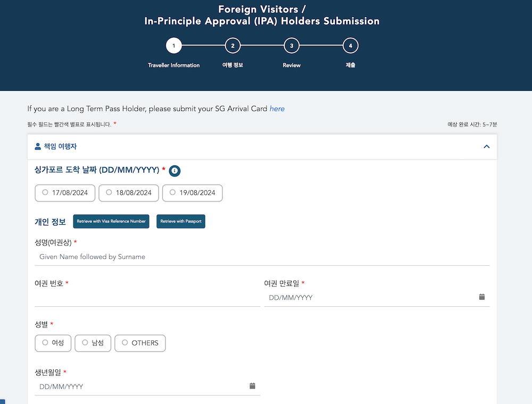The height and width of the screenshot is (404, 532).
Task: Focus the 여권 만료일 date field
Action: tap(377, 298)
